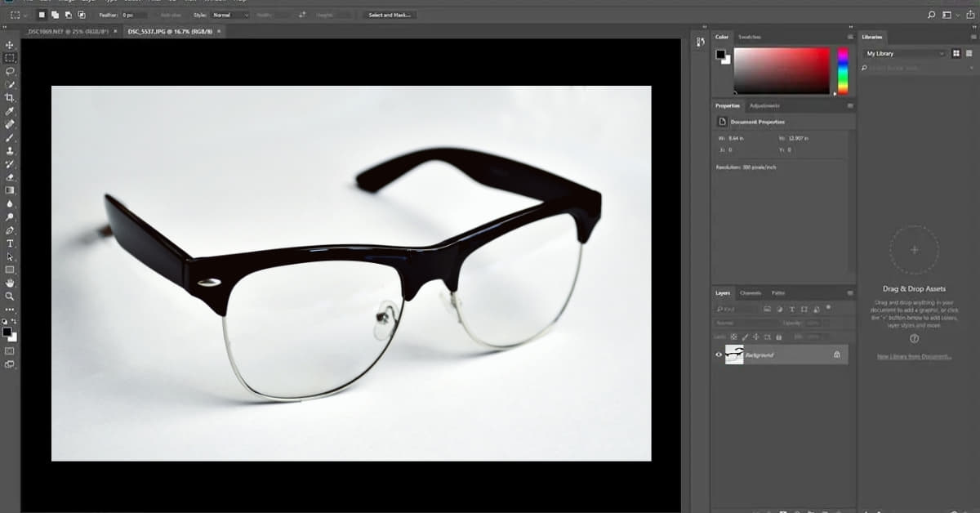Select the Brush tool

[10, 137]
